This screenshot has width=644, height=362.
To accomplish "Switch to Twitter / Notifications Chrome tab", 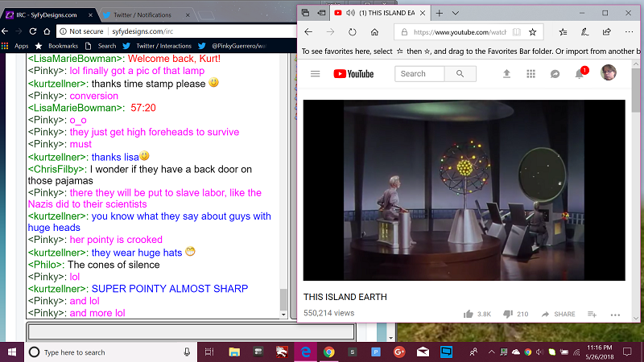I will (x=142, y=15).
